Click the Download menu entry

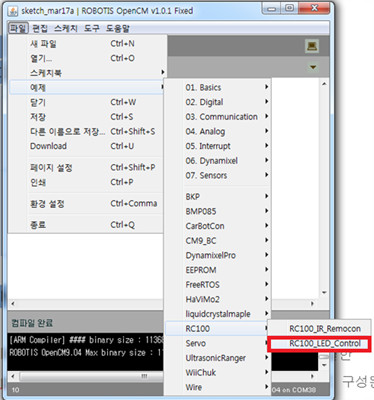(x=87, y=146)
